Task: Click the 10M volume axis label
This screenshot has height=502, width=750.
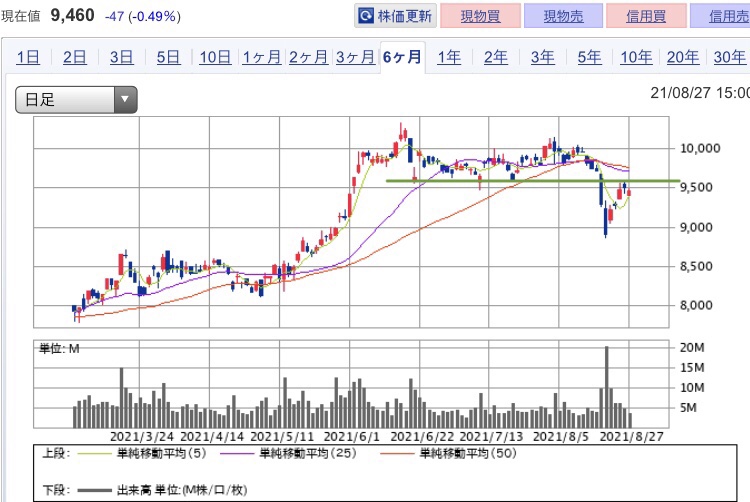Action: coord(692,388)
